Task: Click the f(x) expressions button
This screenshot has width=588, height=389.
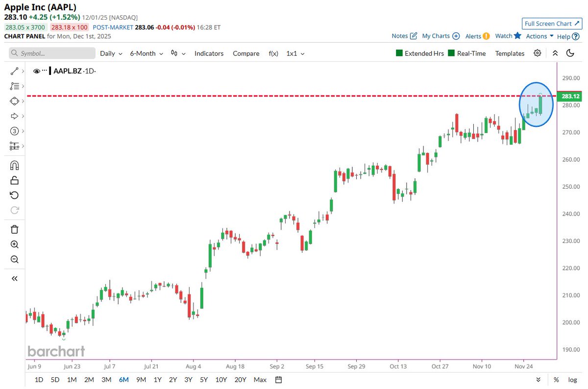Action: pyautogui.click(x=273, y=53)
